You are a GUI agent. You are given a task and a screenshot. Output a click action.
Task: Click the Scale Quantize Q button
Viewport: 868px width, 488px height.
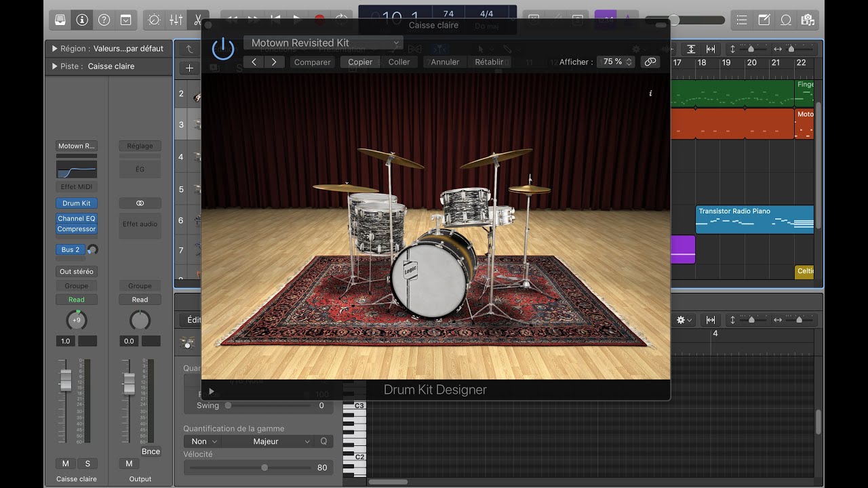(323, 441)
